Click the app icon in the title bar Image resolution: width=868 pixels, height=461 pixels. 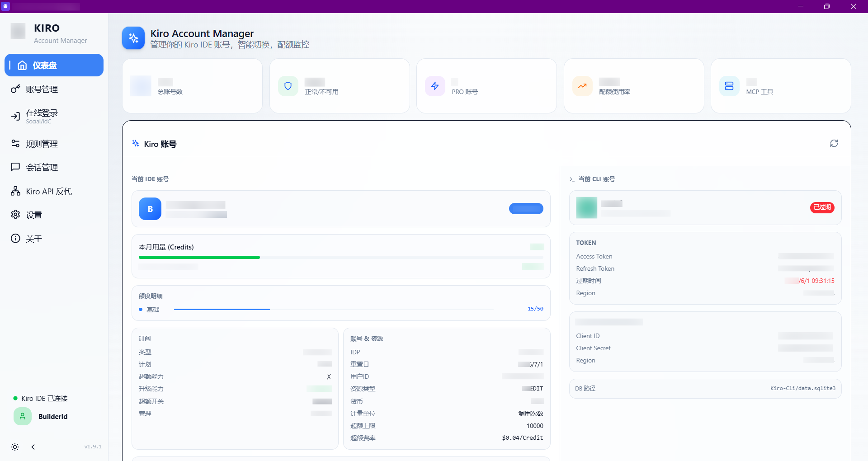pos(6,6)
